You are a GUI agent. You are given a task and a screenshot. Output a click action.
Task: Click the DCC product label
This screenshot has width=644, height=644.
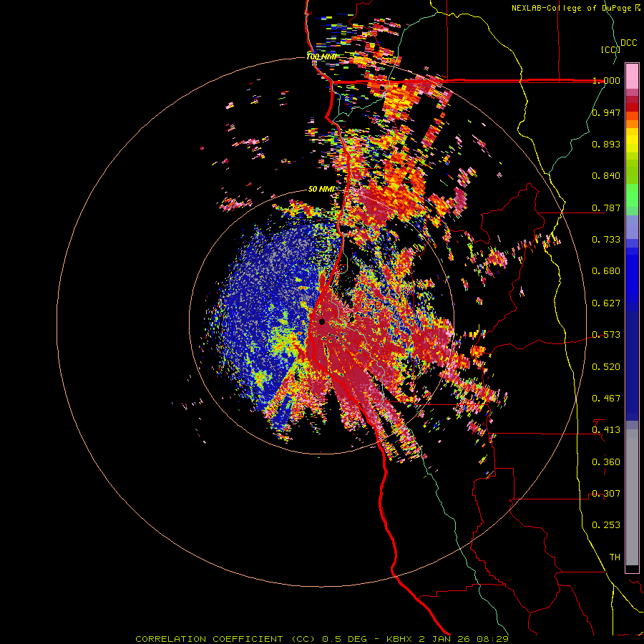[x=628, y=43]
